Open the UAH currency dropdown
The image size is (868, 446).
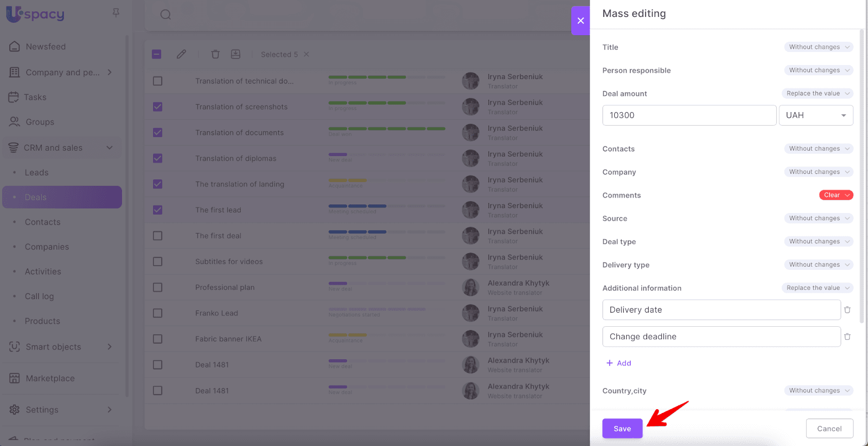(815, 115)
